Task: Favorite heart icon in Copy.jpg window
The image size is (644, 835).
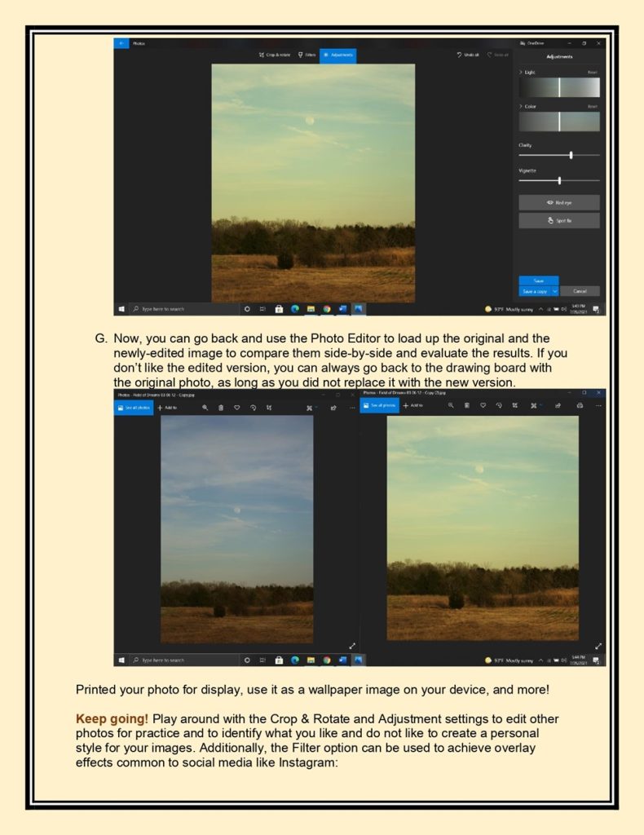Action: 237,408
